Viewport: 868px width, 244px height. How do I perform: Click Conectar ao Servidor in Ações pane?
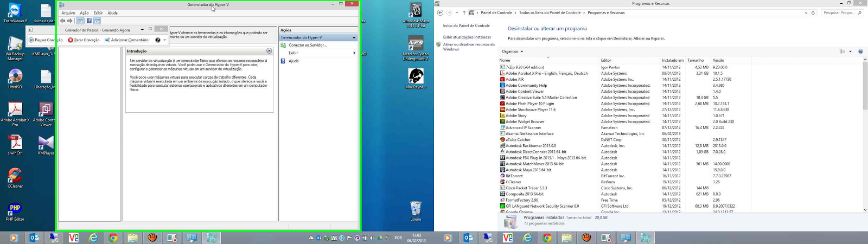(x=308, y=45)
